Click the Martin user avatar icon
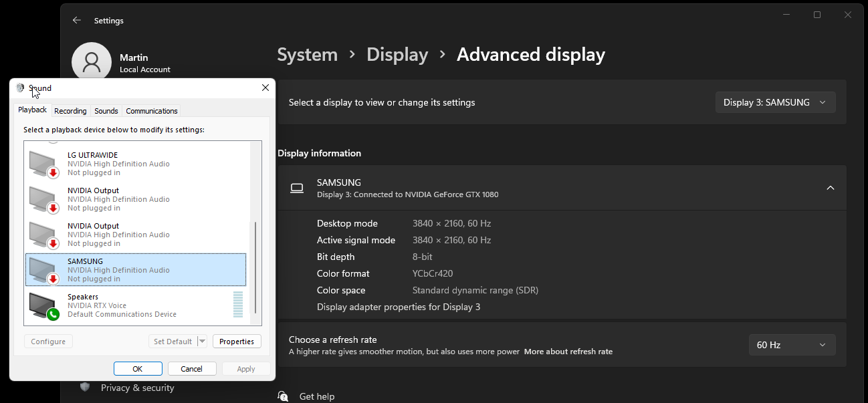Viewport: 868px width, 403px height. [x=92, y=62]
